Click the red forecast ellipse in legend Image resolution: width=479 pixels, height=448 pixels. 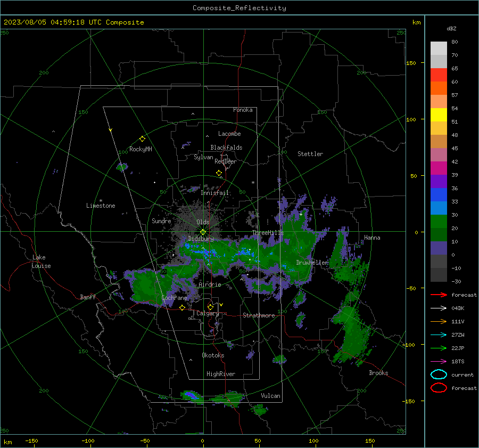[439, 388]
